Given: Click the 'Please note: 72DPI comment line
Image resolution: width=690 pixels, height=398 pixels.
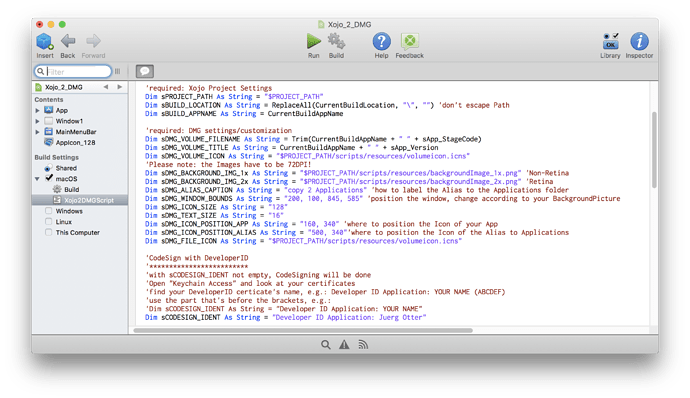Looking at the screenshot, I should tap(228, 165).
